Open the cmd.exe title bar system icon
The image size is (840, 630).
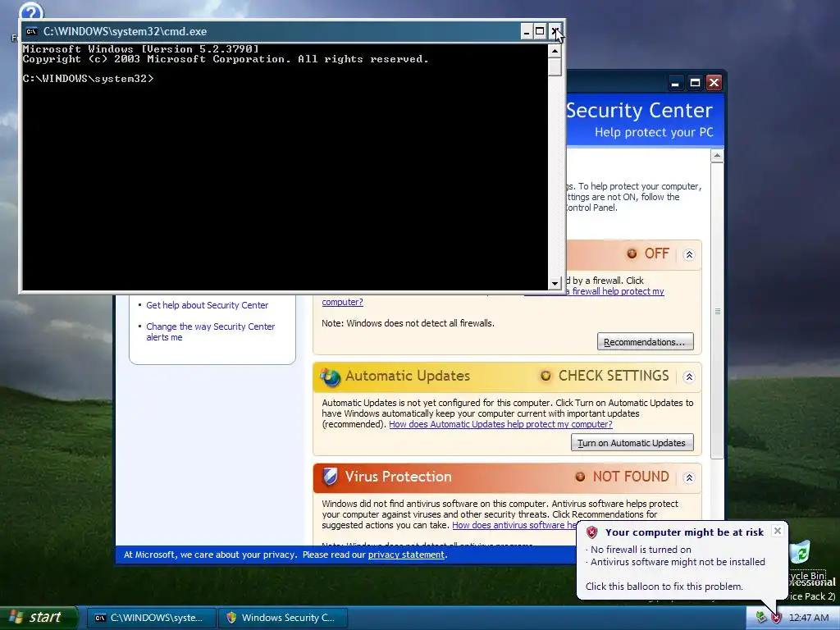[32, 31]
